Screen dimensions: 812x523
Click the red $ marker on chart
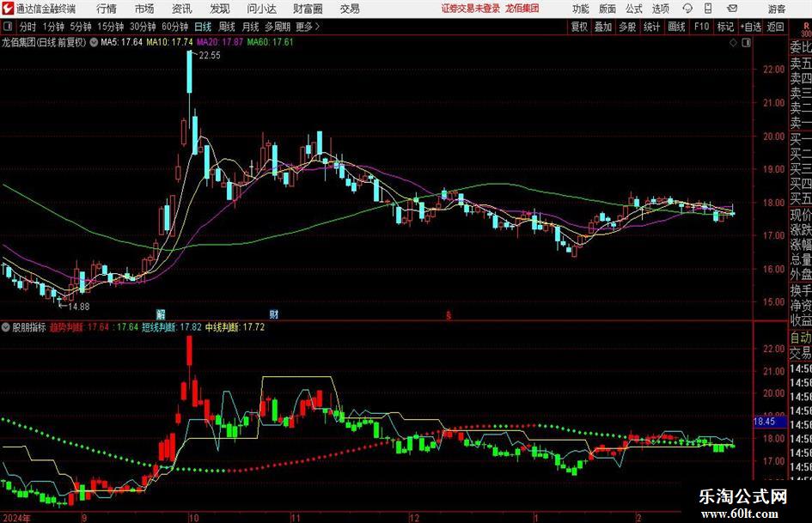[449, 315]
